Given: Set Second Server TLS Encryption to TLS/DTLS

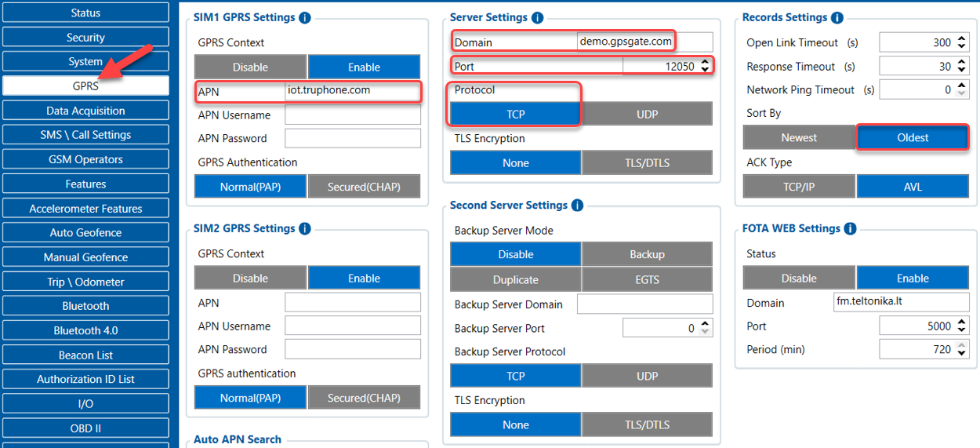Looking at the screenshot, I should point(647,424).
